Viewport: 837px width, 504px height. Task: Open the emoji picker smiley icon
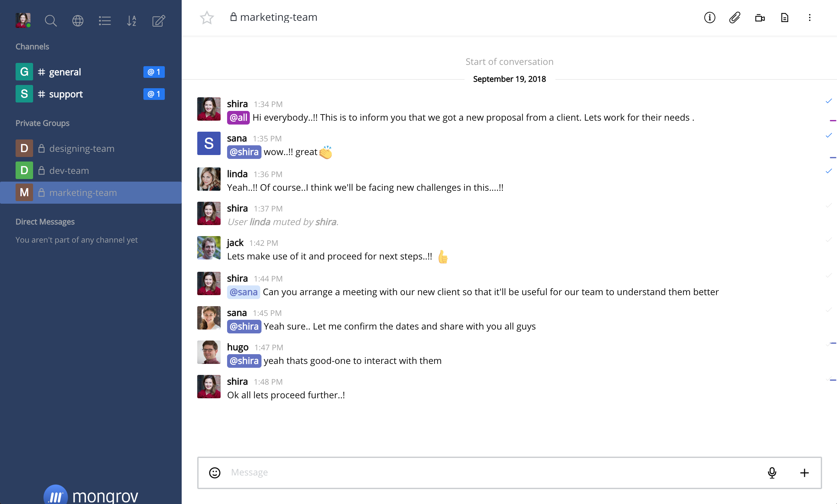coord(215,473)
